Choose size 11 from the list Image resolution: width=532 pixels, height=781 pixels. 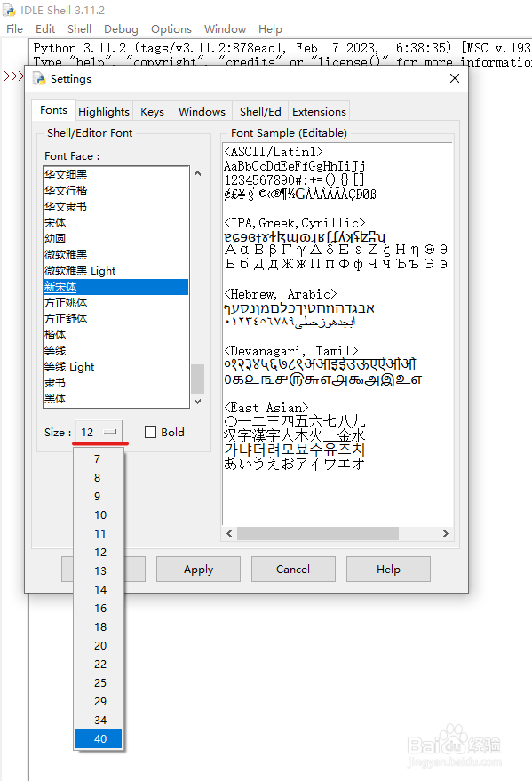[99, 534]
